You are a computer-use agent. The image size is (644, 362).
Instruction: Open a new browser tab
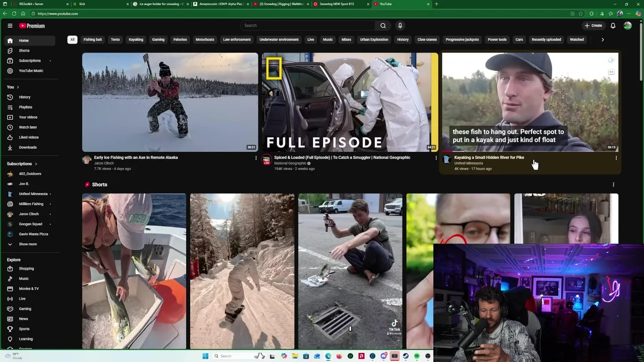pos(436,4)
